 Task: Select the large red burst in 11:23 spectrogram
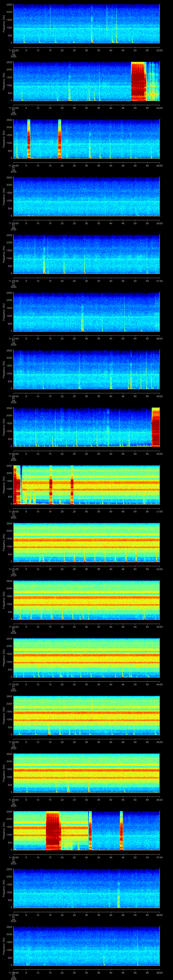coord(139,81)
